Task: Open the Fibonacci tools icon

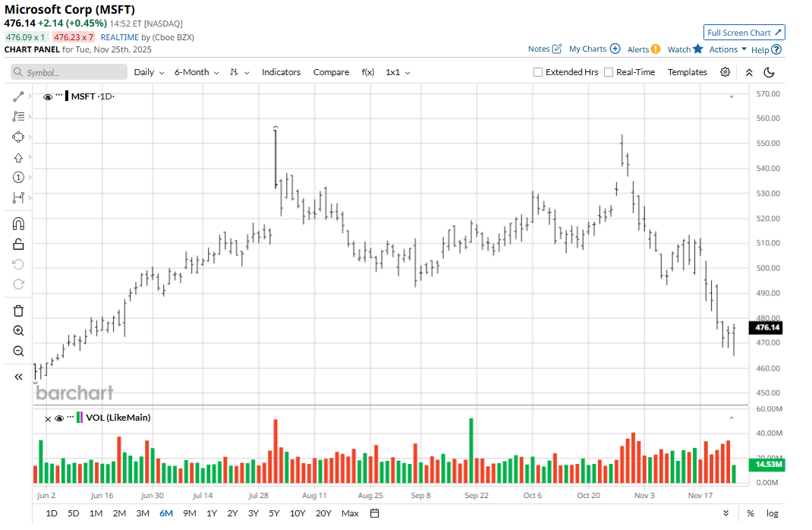Action: click(18, 117)
